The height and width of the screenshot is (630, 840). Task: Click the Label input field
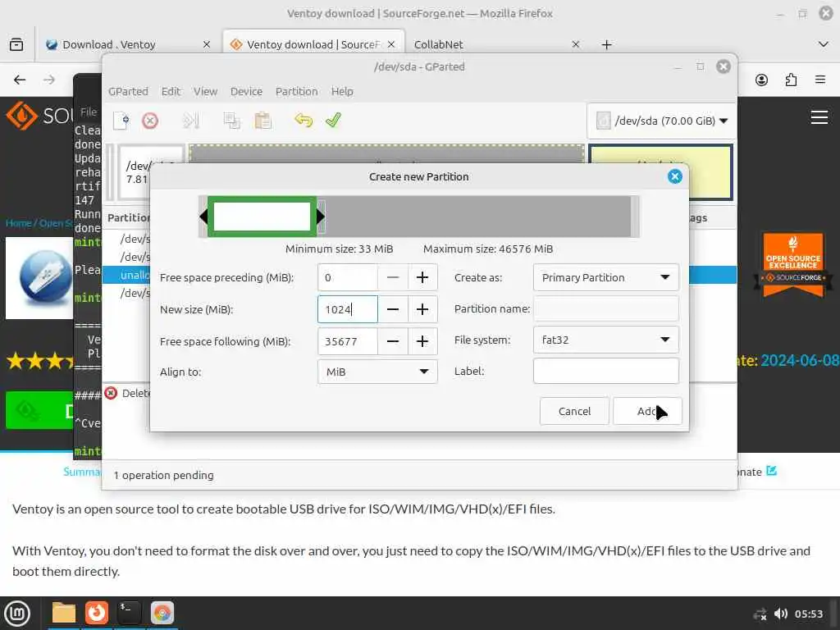click(x=606, y=371)
